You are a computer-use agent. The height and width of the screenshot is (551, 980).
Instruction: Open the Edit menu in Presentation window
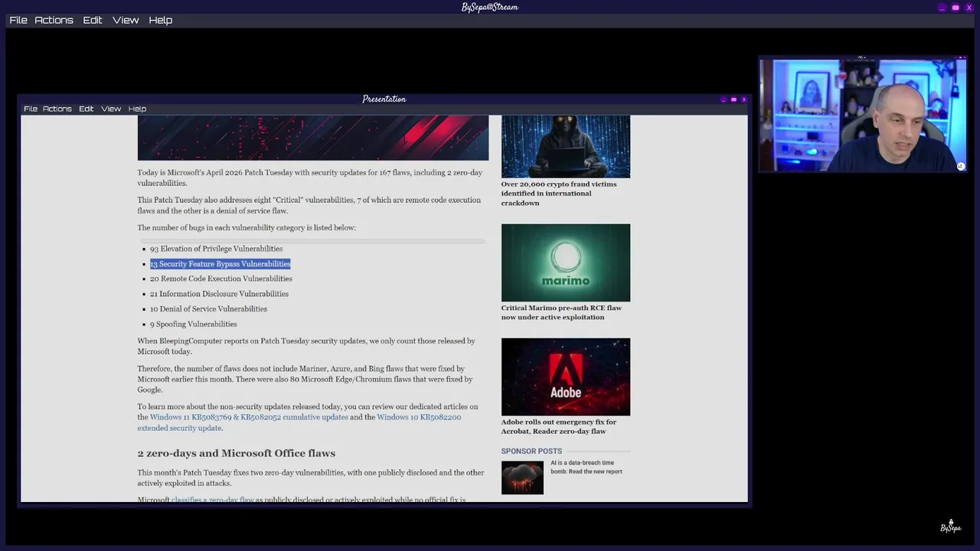point(86,109)
